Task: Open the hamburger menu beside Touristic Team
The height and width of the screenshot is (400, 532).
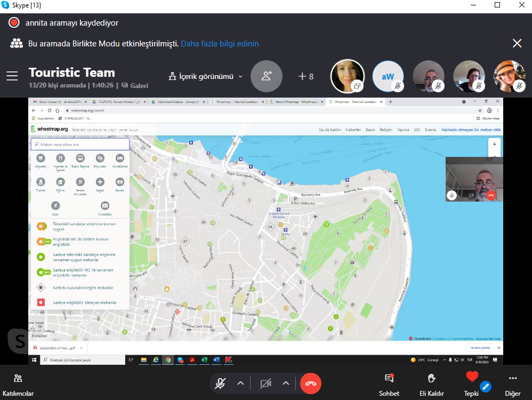Action: (12, 76)
